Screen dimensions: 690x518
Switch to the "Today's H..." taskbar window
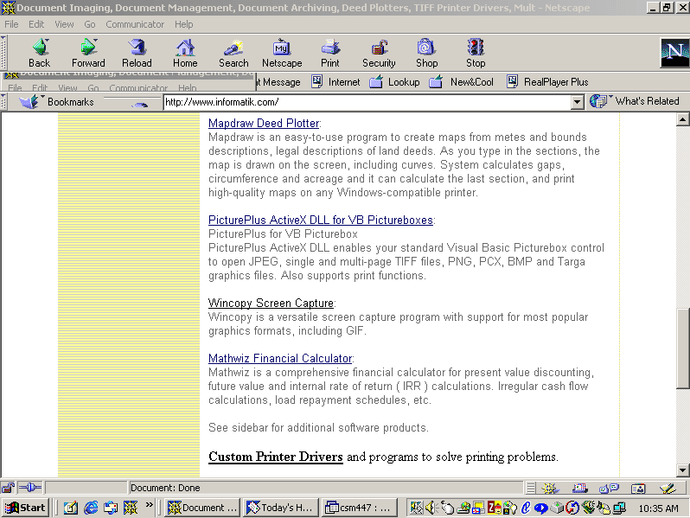[280, 508]
